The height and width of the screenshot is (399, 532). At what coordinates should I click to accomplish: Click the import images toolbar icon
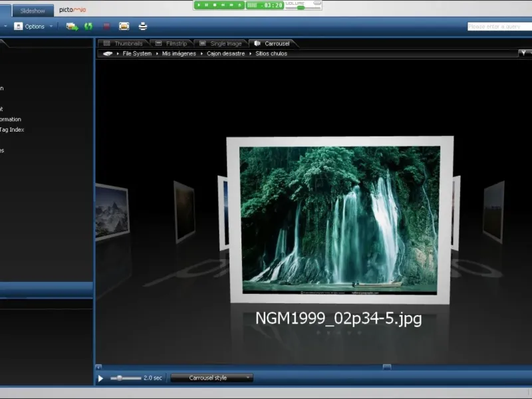click(x=71, y=27)
